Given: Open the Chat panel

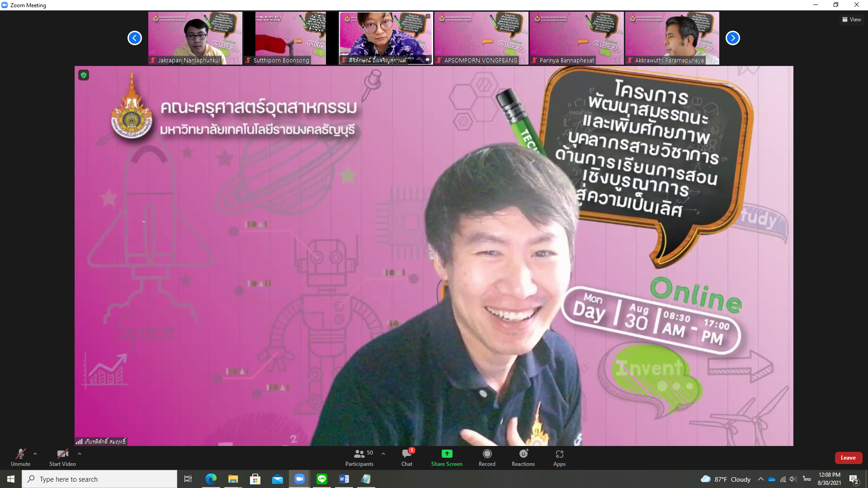Looking at the screenshot, I should [x=407, y=457].
